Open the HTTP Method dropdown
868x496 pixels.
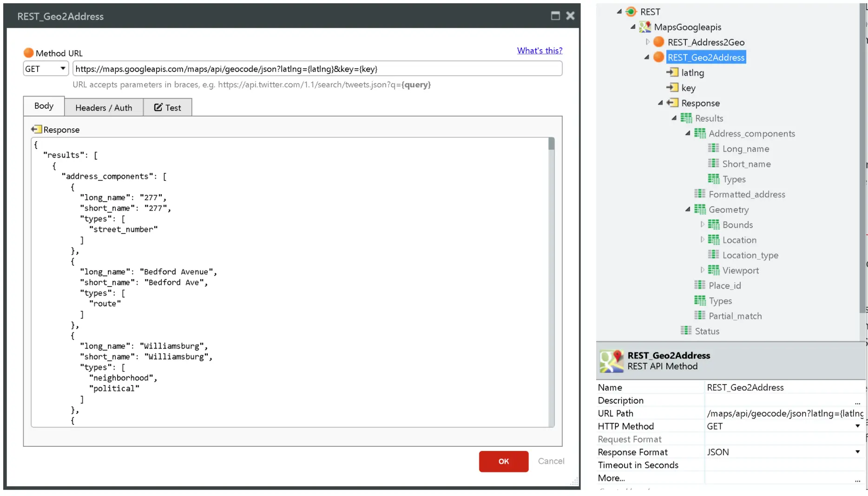click(857, 426)
